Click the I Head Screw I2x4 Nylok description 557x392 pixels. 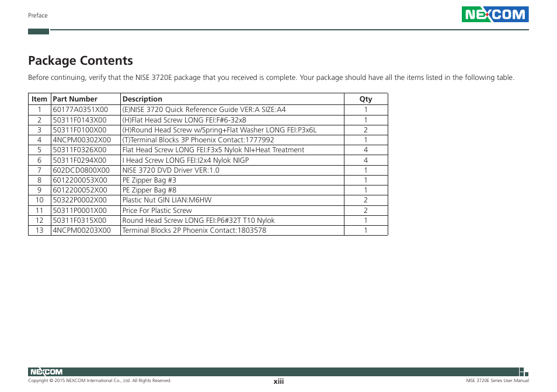tap(186, 160)
